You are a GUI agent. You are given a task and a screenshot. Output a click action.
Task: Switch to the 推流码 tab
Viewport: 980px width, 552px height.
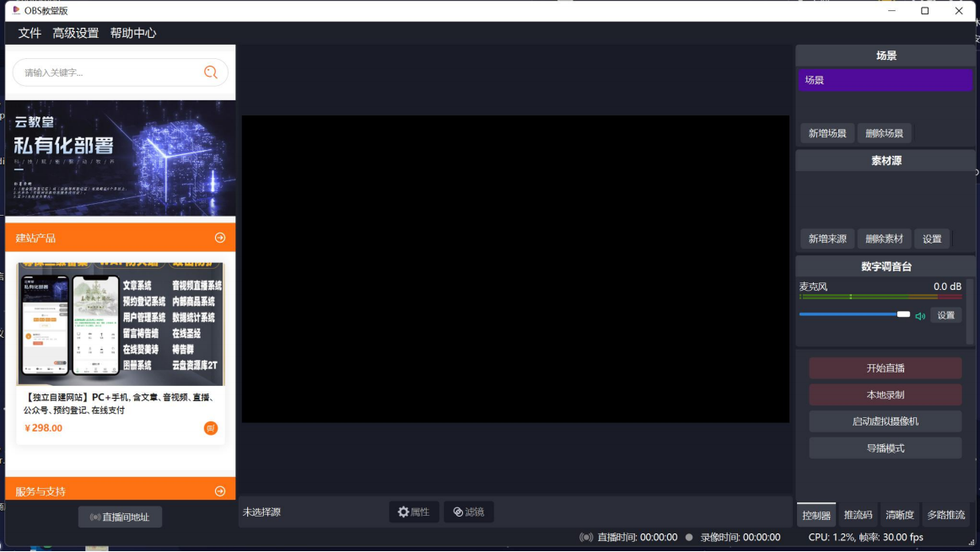click(x=858, y=514)
